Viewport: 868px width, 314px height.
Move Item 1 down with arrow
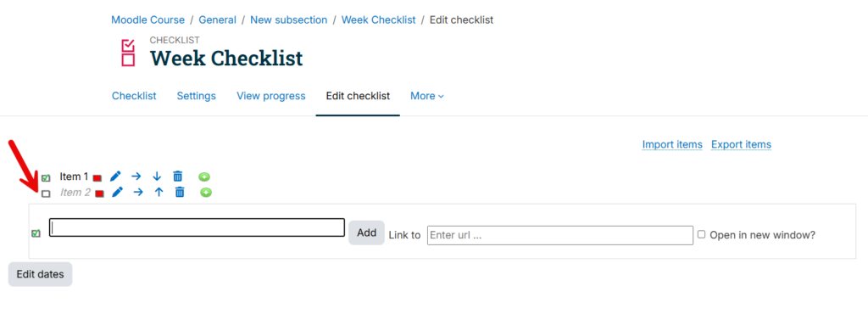157,177
